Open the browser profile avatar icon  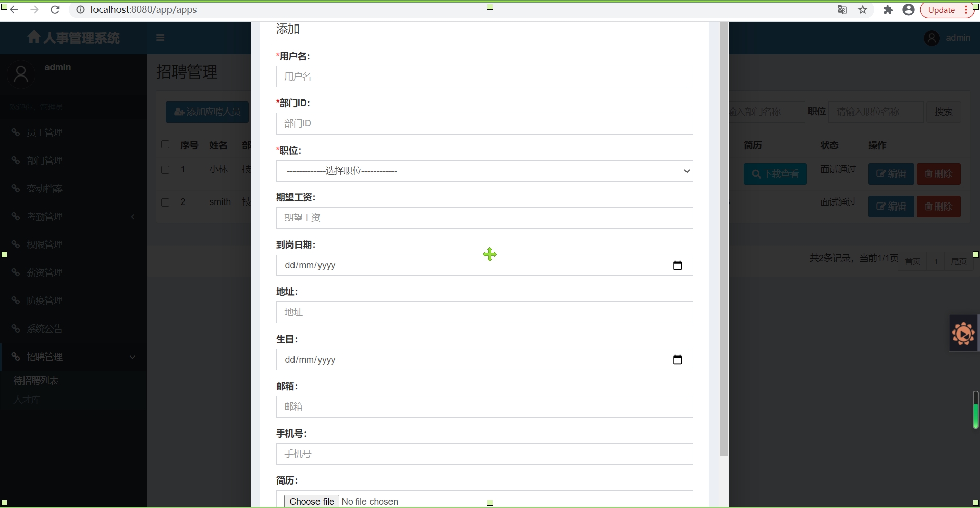click(x=909, y=10)
